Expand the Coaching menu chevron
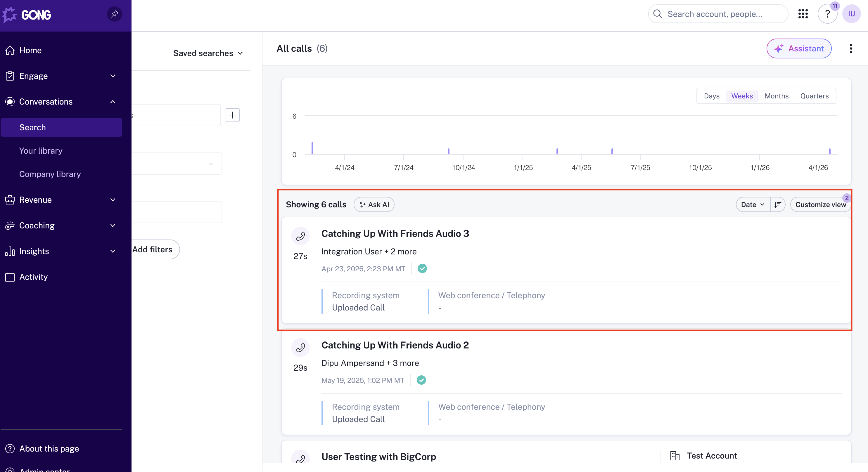Screen dimensions: 868x472 (113, 225)
